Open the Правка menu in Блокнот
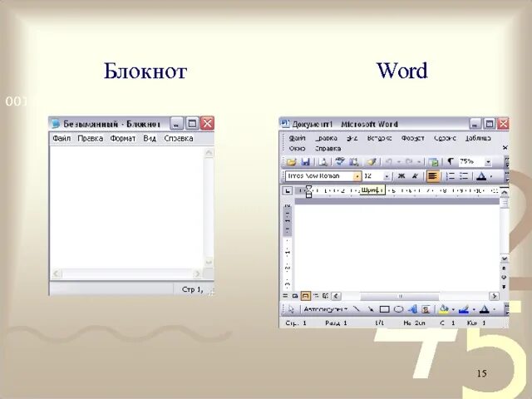This screenshot has width=532, height=399. [91, 139]
